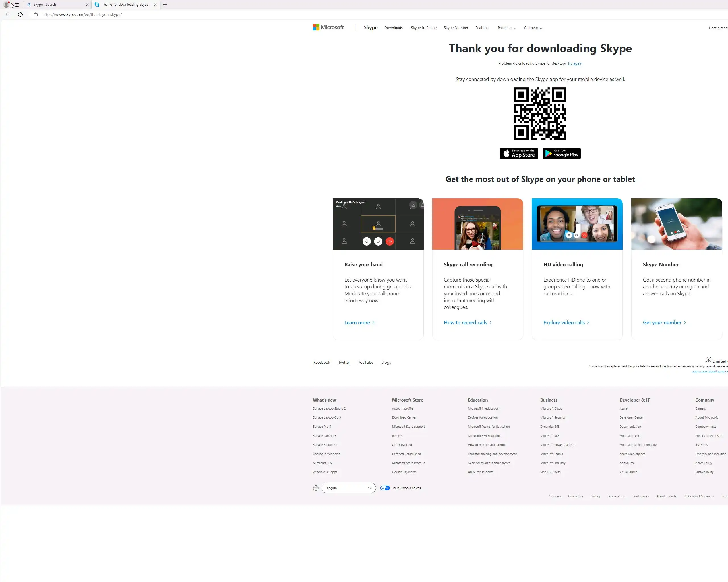Click the Try again link
728x582 pixels.
(x=575, y=63)
